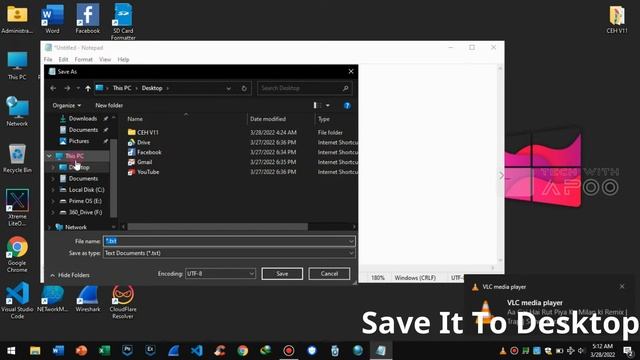The width and height of the screenshot is (640, 360).
Task: Go up one folder level in Save As
Action: coord(88,88)
